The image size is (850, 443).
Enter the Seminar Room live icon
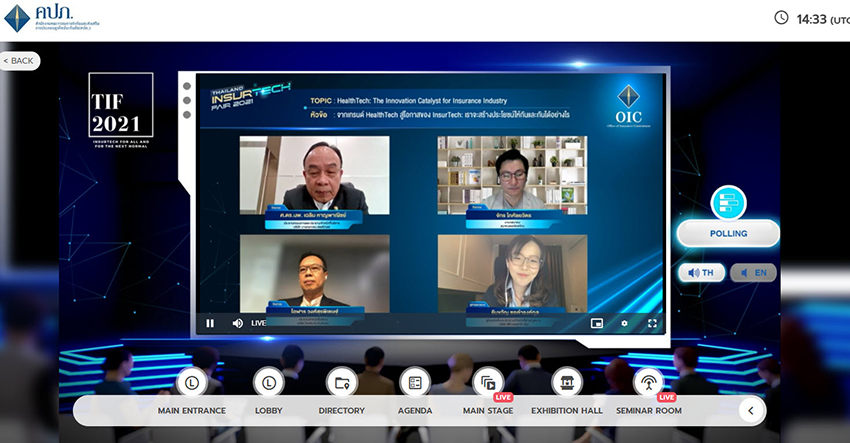[x=648, y=382]
